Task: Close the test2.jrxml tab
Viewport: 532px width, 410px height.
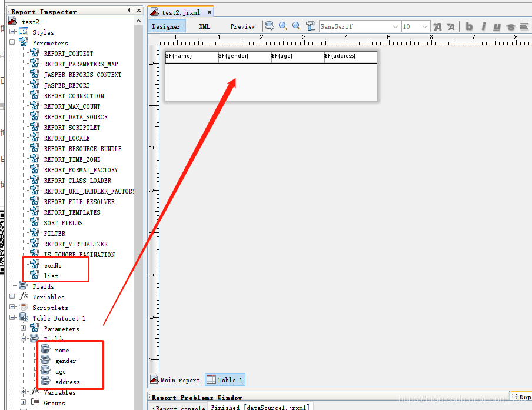Action: tap(210, 12)
